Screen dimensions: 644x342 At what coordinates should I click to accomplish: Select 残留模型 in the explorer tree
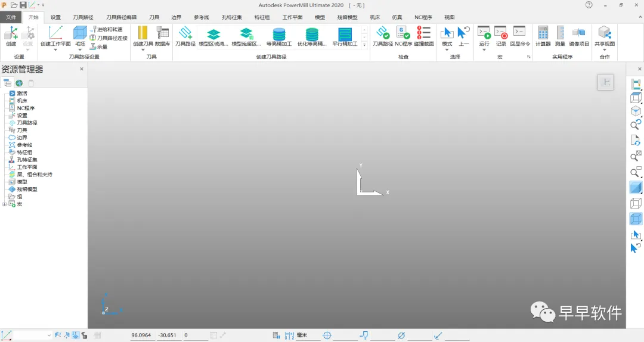click(x=27, y=189)
